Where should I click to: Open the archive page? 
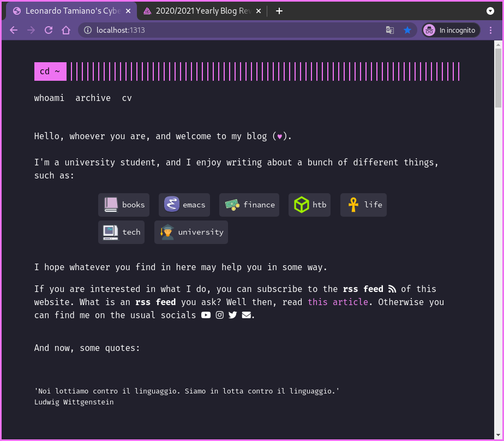coord(93,98)
